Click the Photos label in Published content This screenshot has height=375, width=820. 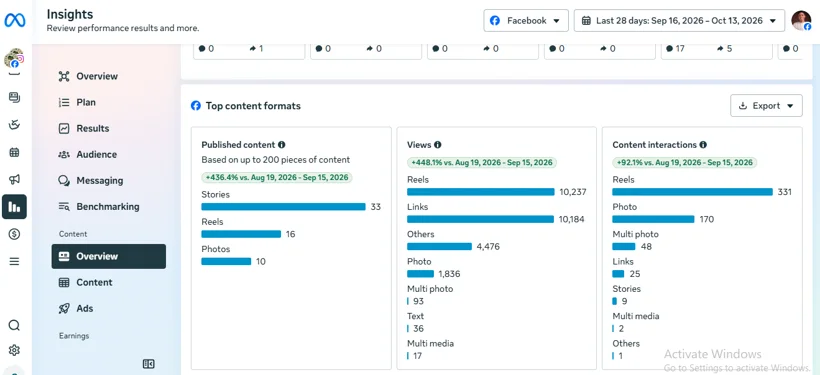[x=215, y=249]
